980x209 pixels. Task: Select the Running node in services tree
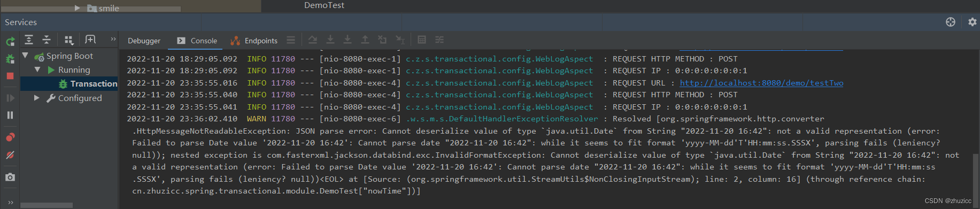click(74, 69)
